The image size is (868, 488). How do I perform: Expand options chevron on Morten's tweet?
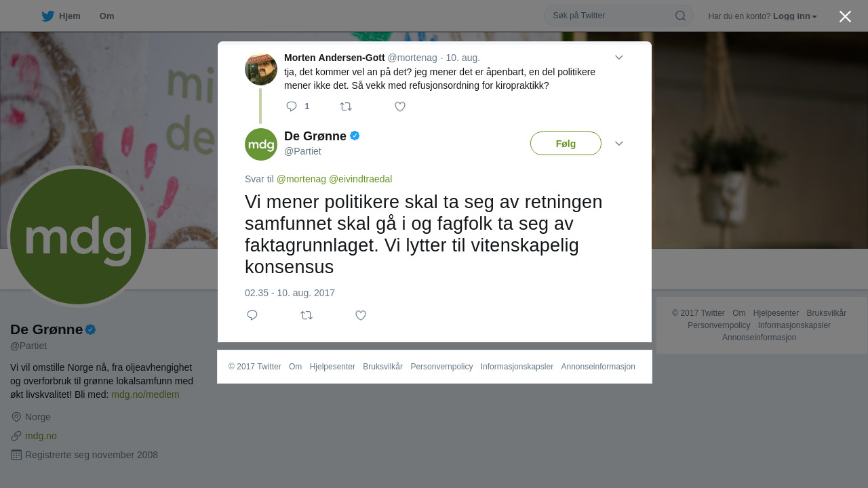[619, 58]
